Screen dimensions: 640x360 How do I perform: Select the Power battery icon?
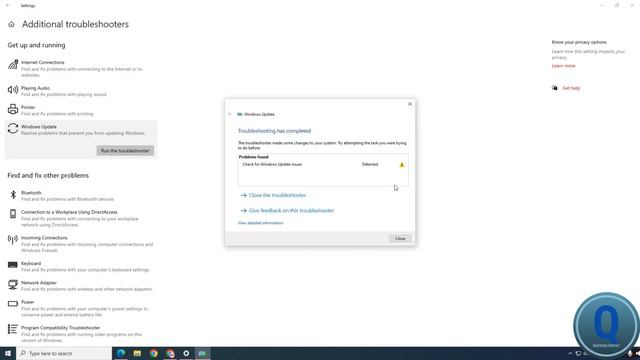coord(13,304)
